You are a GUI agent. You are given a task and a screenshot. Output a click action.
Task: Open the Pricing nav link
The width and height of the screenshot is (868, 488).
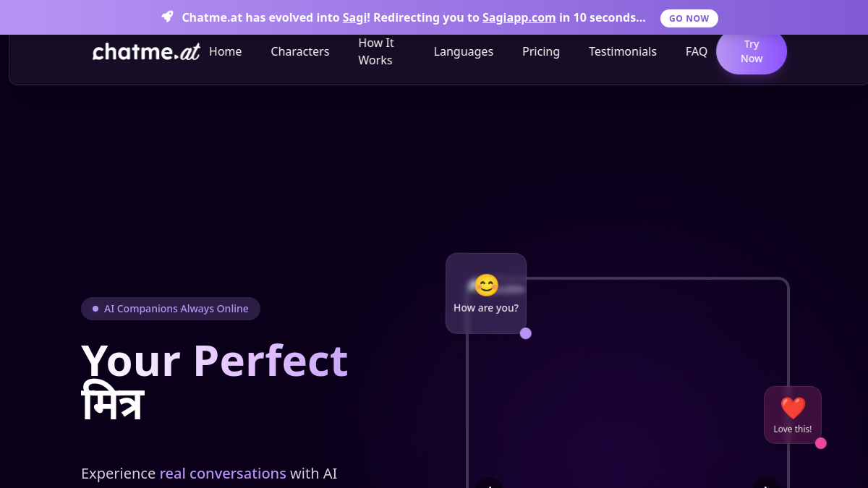point(541,51)
